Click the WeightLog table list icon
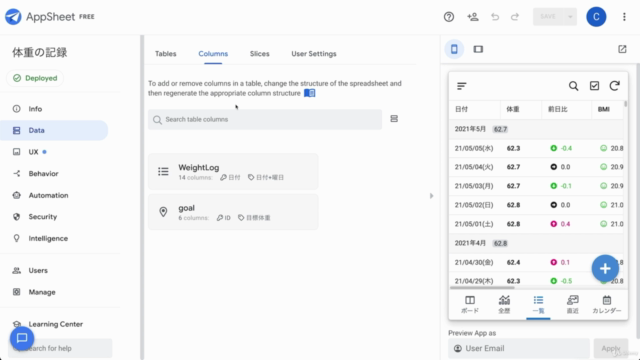The image size is (640, 360). [x=163, y=171]
